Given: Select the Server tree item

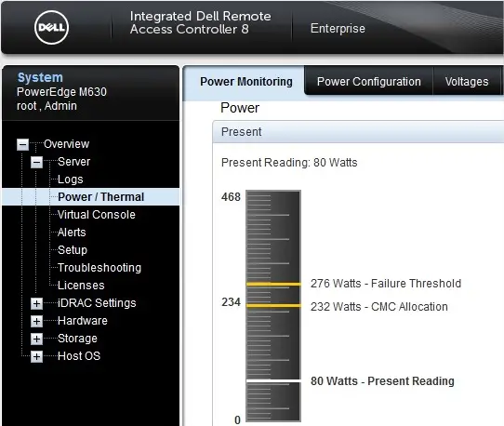Looking at the screenshot, I should click(x=74, y=162).
